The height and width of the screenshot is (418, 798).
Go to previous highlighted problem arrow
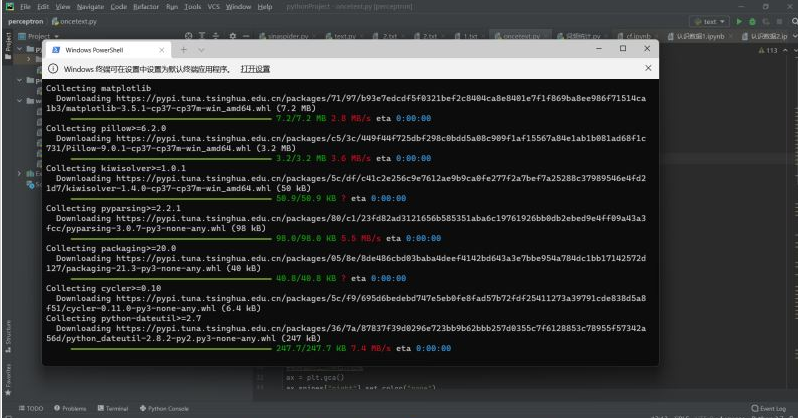[x=785, y=50]
